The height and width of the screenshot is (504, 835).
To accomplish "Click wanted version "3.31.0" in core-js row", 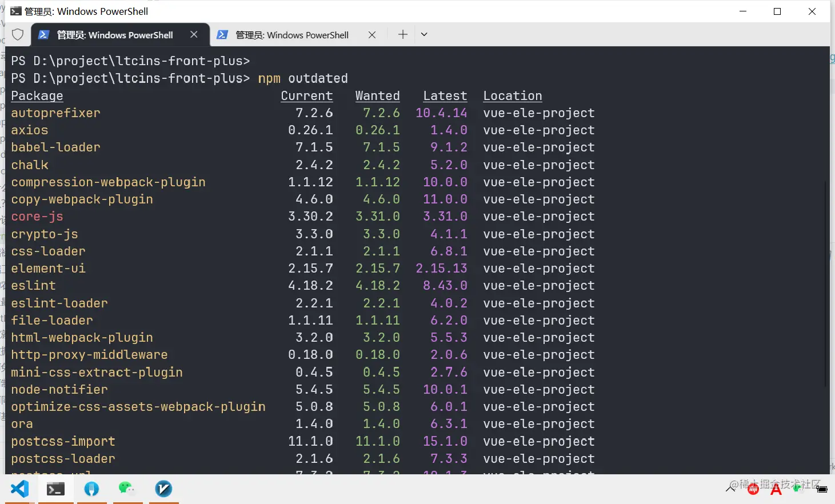I will 378,217.
